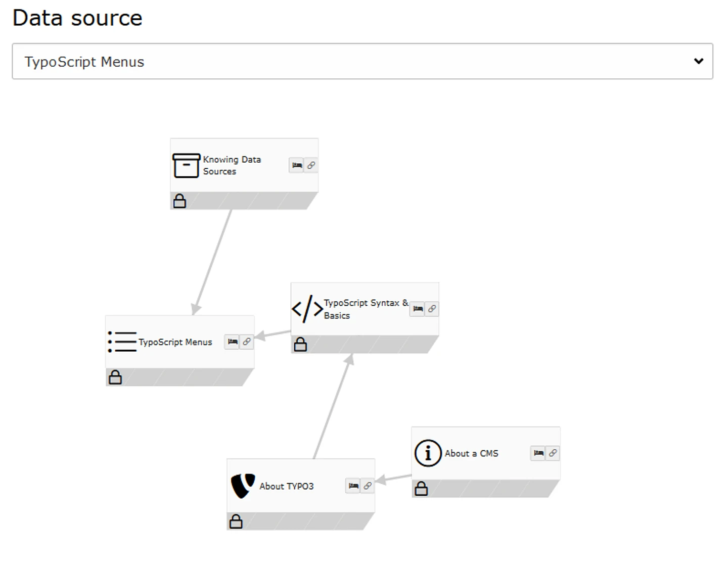Select the bullet list icon on TypoScript Menus
This screenshot has width=728, height=567.
pyautogui.click(x=122, y=342)
